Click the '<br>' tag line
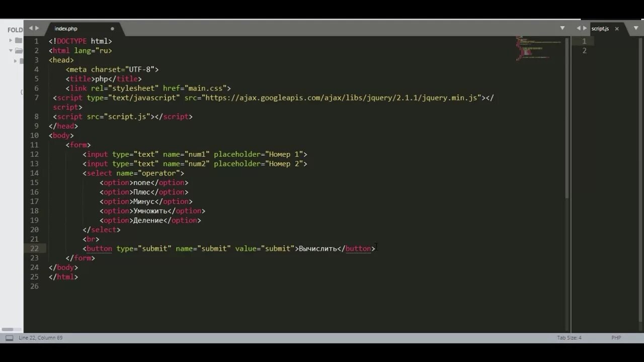The image size is (644, 362). point(91,239)
